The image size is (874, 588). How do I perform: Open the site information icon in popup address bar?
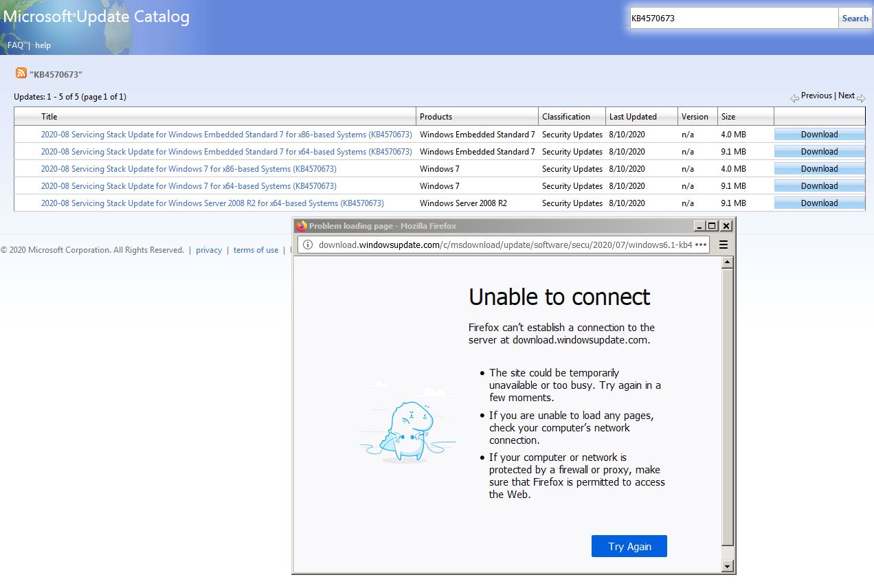308,245
